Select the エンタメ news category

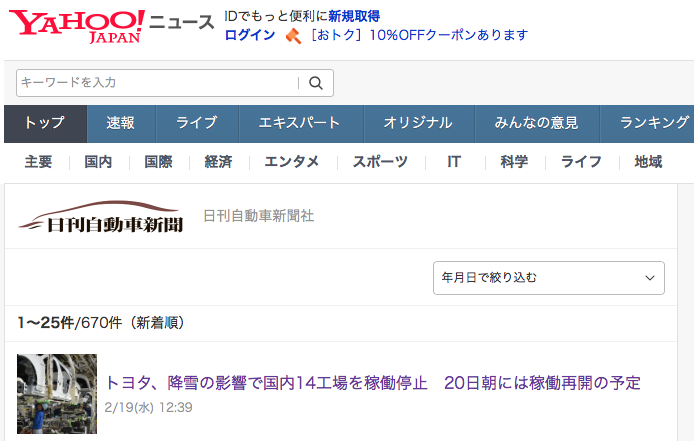(291, 162)
